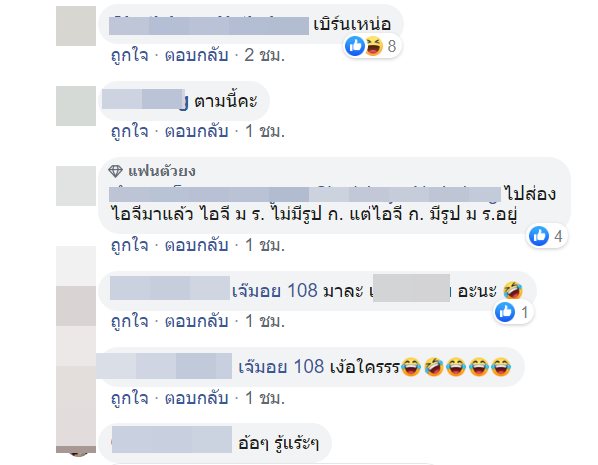The width and height of the screenshot is (598, 465).
Task: Reply to the ตามนี้คะ comment
Action: 196,132
